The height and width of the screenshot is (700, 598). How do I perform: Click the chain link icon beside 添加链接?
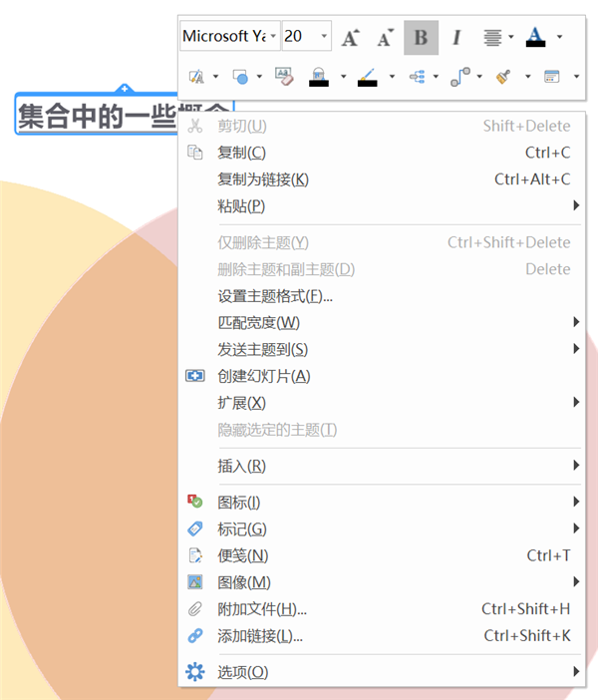point(195,636)
